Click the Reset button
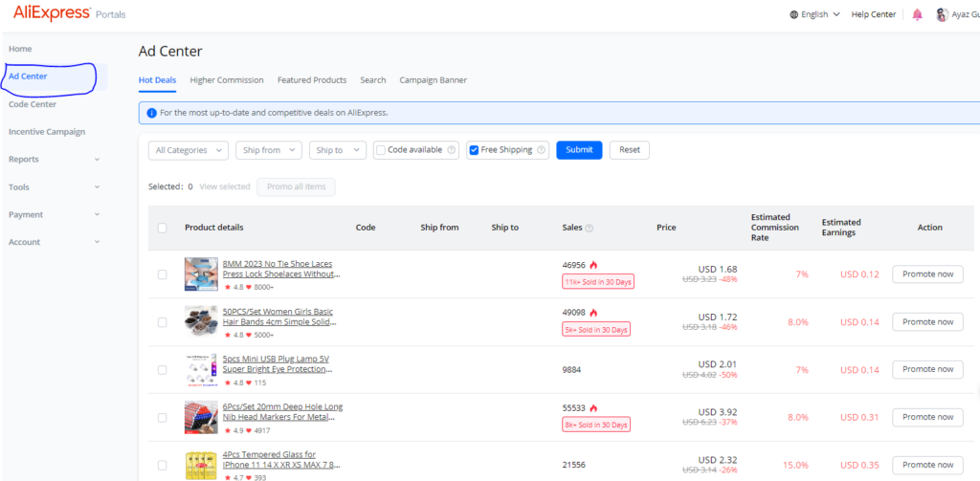 [x=630, y=150]
